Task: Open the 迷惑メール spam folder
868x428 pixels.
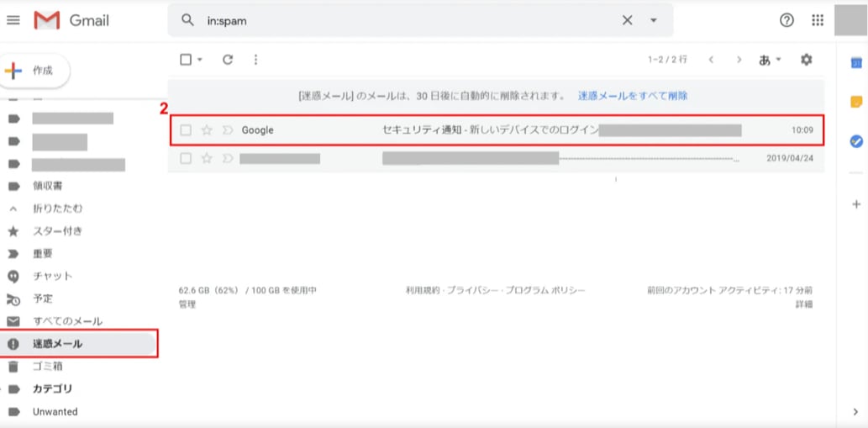Action: (x=57, y=343)
